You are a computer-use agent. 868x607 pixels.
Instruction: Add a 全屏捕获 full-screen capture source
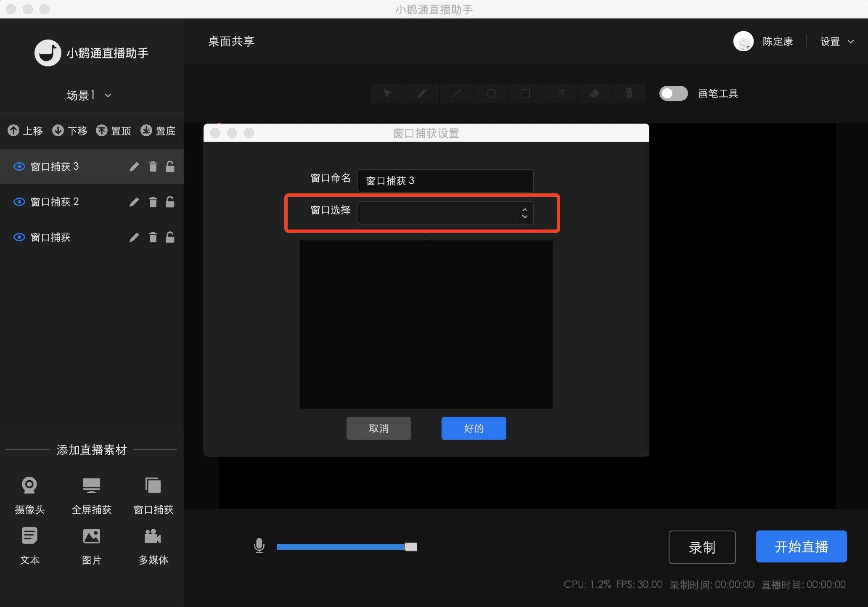(91, 496)
